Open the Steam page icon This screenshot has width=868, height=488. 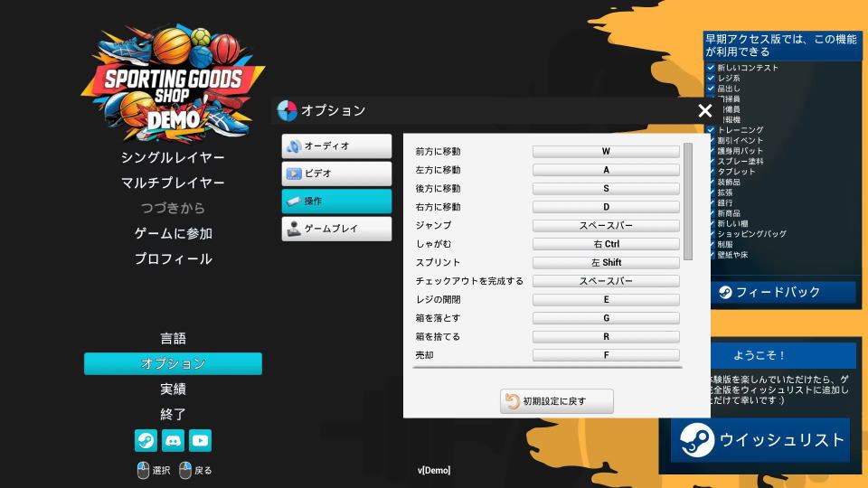pyautogui.click(x=146, y=440)
